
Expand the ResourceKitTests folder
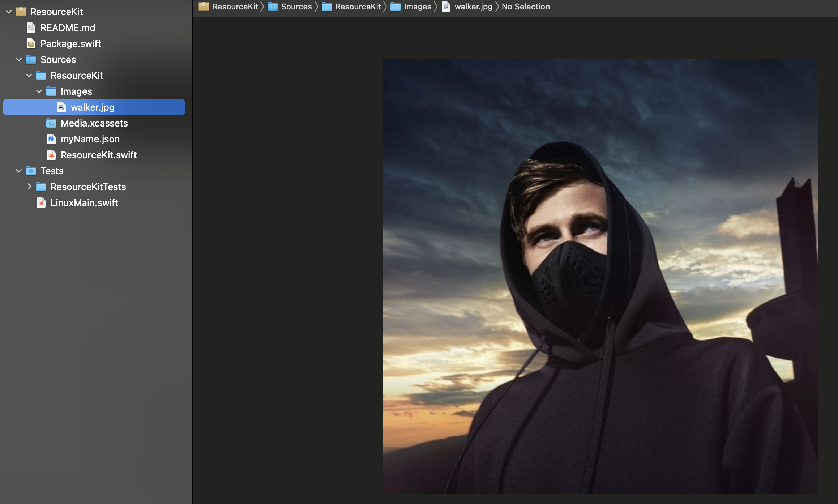(x=29, y=187)
